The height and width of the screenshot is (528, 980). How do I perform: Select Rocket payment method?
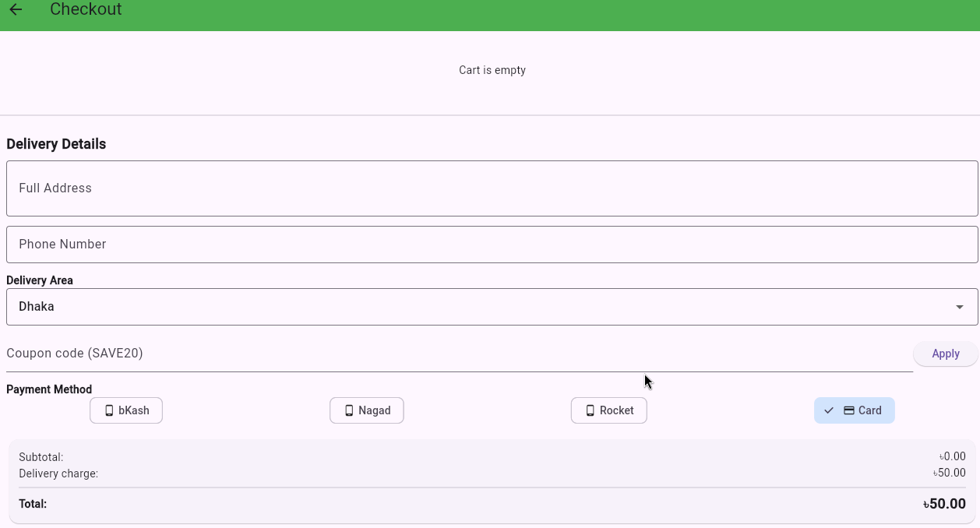(x=609, y=410)
